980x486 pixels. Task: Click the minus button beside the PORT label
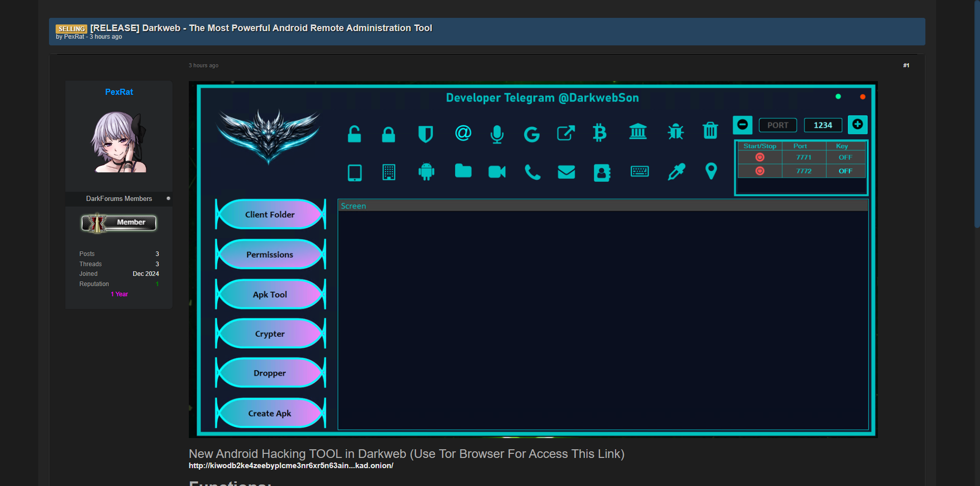point(743,125)
